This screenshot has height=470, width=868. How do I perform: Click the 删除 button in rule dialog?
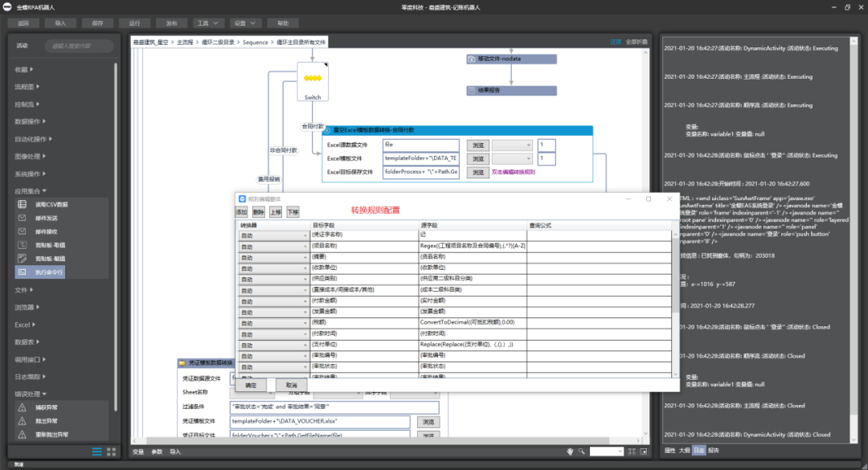point(259,212)
